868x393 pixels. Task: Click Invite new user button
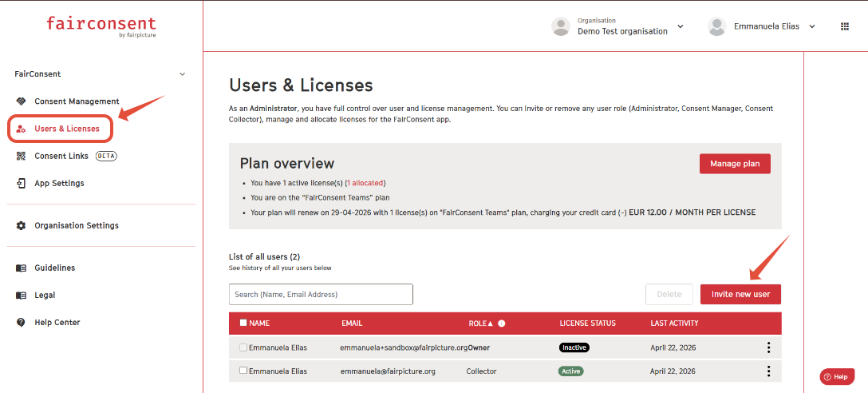(740, 294)
